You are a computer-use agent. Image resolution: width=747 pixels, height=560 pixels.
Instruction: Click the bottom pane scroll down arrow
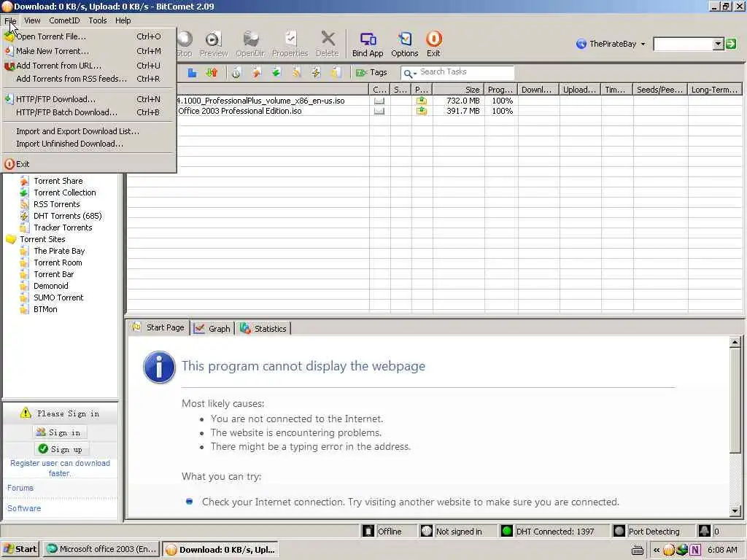click(x=735, y=511)
